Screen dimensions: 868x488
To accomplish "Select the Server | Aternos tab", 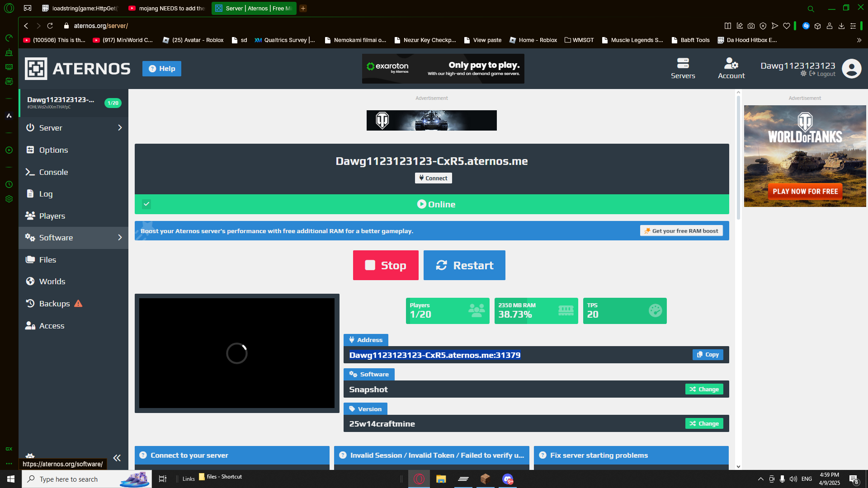I will coord(254,8).
